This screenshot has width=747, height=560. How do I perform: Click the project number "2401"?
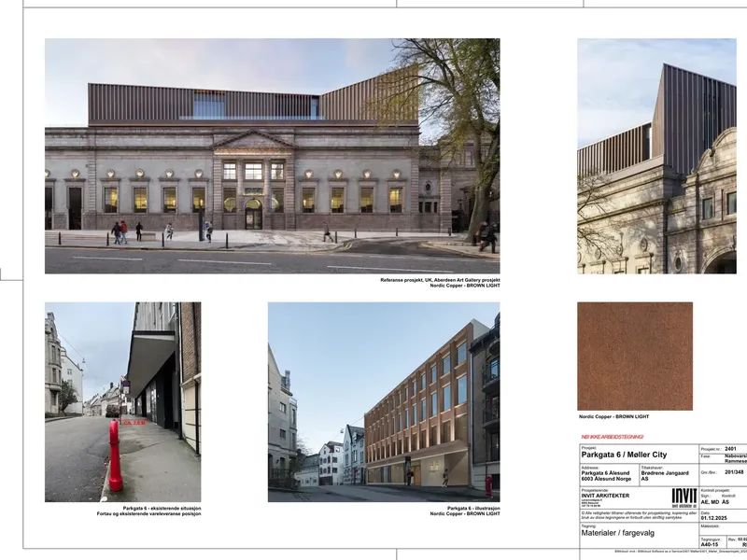click(730, 449)
